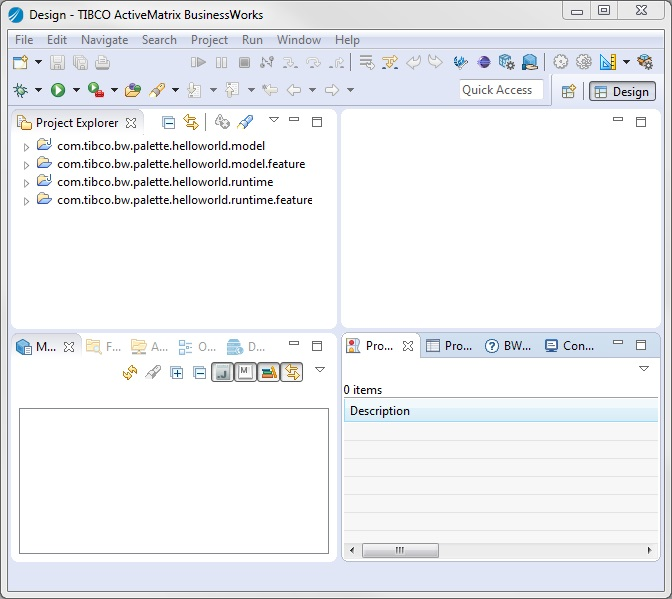672x599 pixels.
Task: Click the Debug bug icon
Action: (x=20, y=90)
